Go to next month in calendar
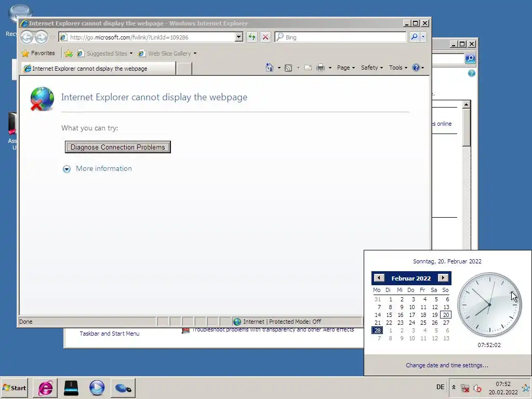The height and width of the screenshot is (399, 532). 443,277
